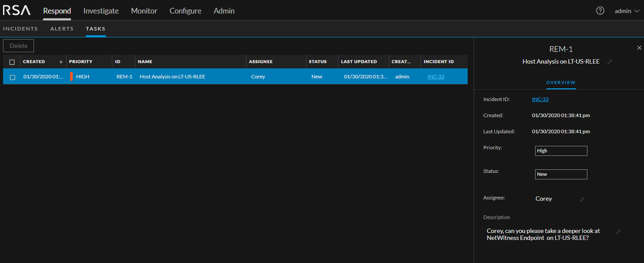The image size is (644, 263).
Task: Open the Investigate menu
Action: [101, 11]
